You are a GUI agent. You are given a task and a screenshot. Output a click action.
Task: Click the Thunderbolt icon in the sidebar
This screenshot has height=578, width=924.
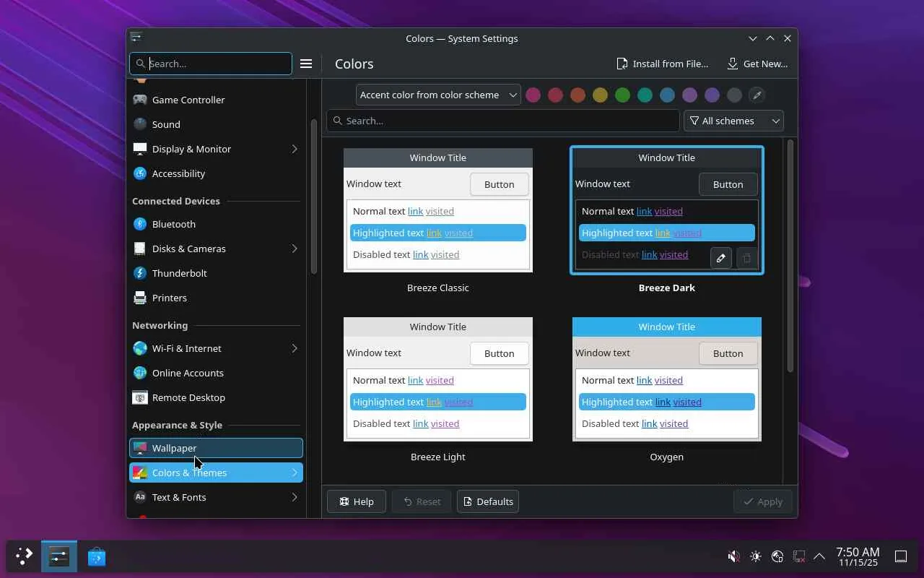(140, 273)
